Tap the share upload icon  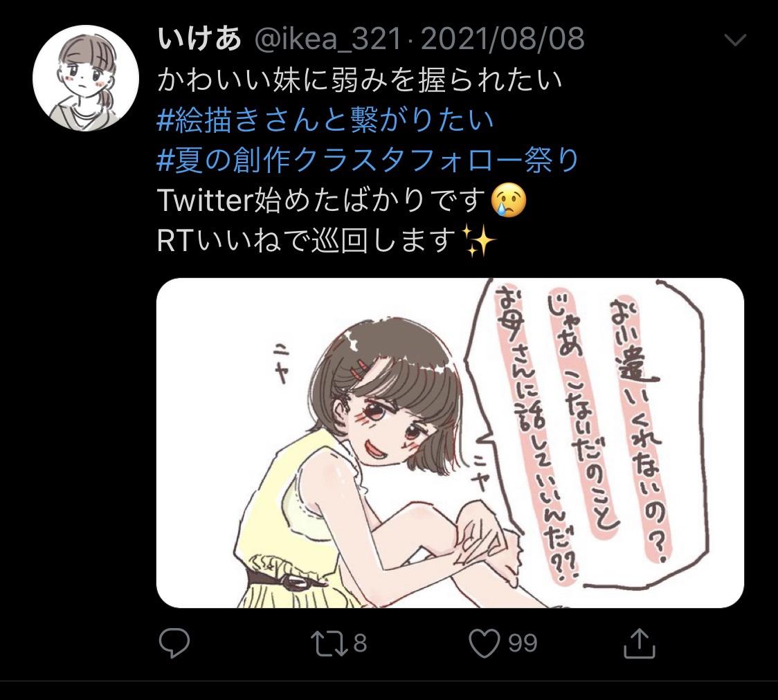[x=639, y=643]
